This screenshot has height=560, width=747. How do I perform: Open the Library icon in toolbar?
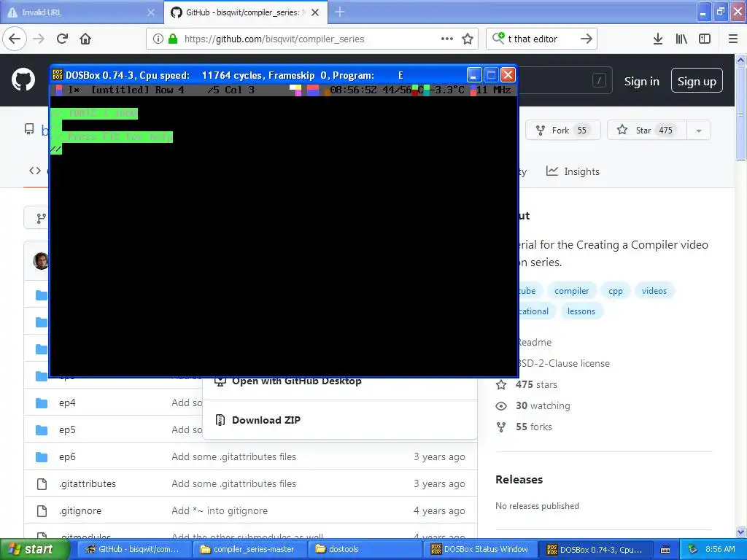pyautogui.click(x=681, y=39)
